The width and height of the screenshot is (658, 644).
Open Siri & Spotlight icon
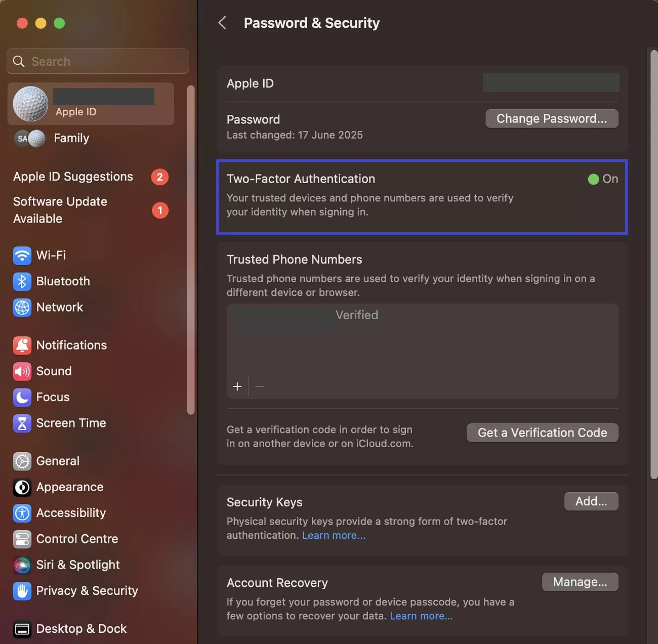coord(22,565)
